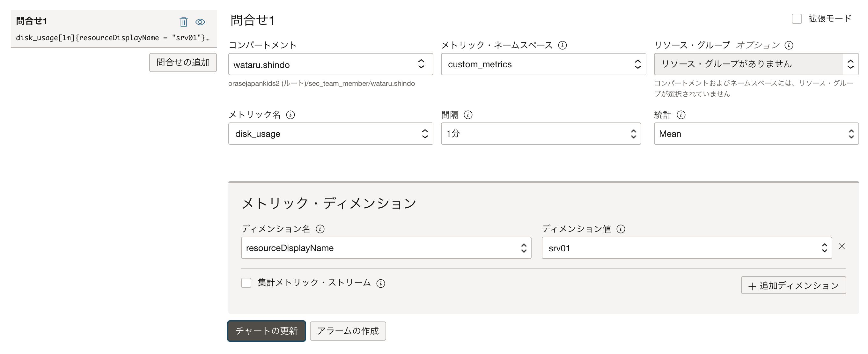This screenshot has width=868, height=354.
Task: Click info icon next to メトリック・ネームスペース
Action: [563, 45]
